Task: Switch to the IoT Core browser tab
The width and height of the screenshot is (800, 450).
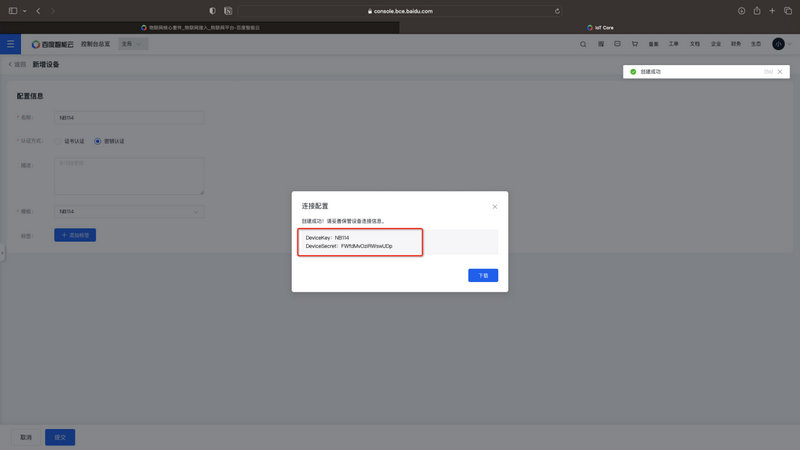Action: coord(603,27)
